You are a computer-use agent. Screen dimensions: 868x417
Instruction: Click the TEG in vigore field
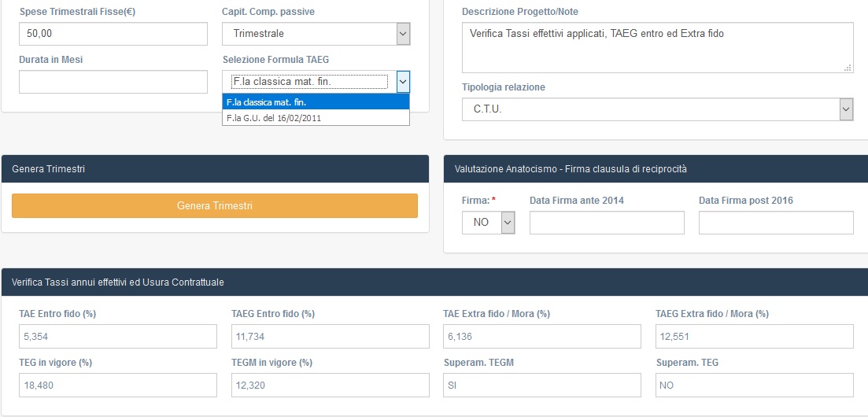118,385
